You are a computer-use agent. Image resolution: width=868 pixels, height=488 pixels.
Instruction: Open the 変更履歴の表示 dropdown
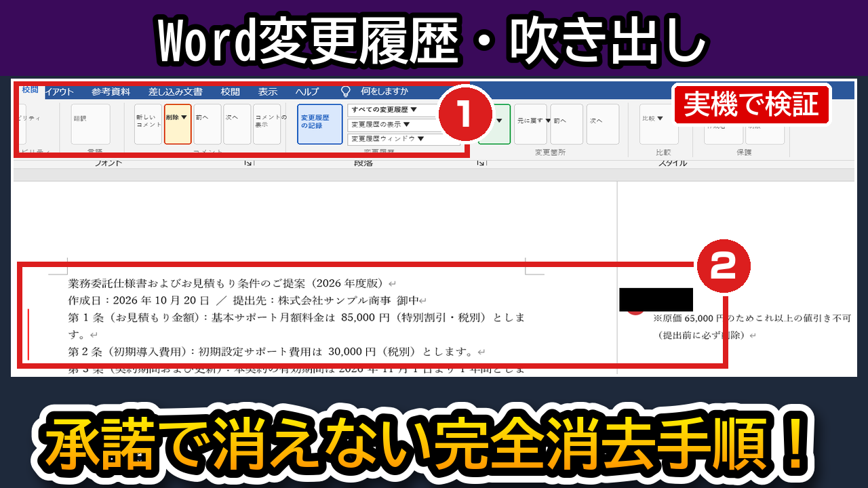coord(404,125)
